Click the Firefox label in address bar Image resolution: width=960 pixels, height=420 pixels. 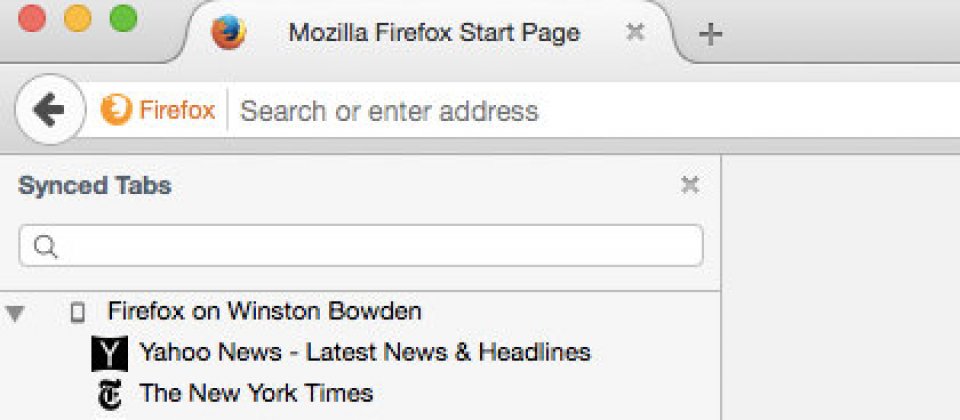coord(178,111)
